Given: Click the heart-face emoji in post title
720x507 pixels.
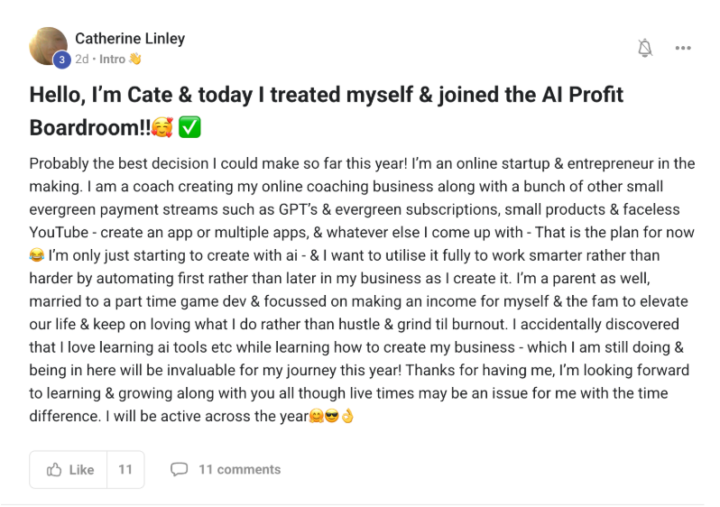Looking at the screenshot, I should [x=163, y=129].
